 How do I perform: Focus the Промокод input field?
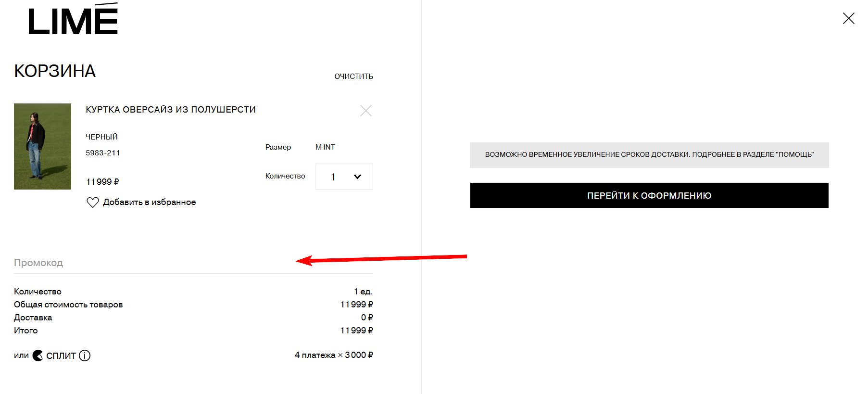point(144,263)
